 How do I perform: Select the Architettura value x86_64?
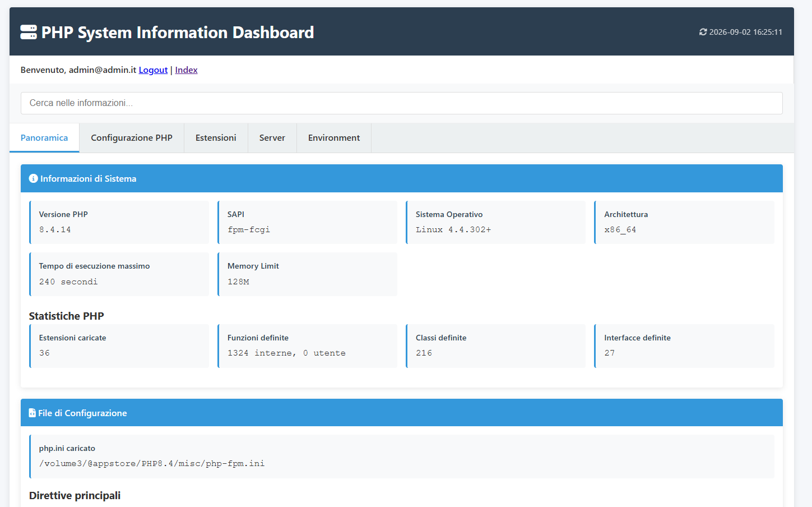click(x=620, y=230)
